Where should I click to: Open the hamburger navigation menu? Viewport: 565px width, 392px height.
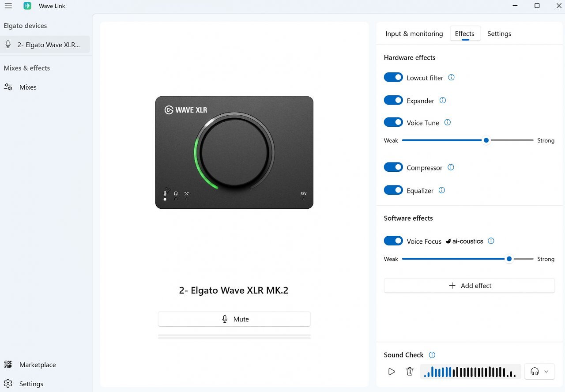8,6
